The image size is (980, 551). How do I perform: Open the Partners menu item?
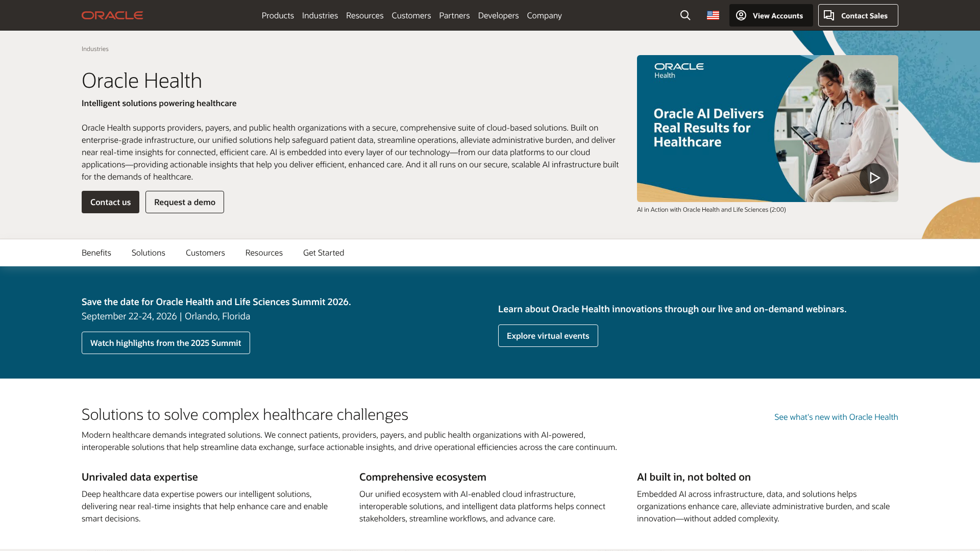click(454, 15)
